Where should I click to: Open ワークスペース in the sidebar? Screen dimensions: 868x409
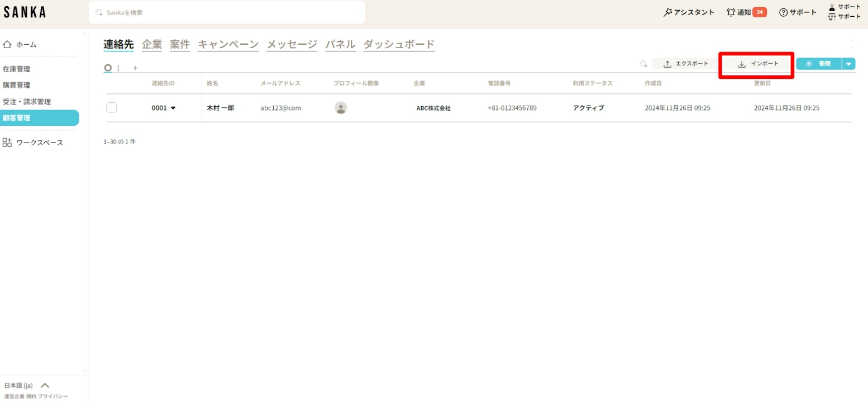[x=40, y=142]
